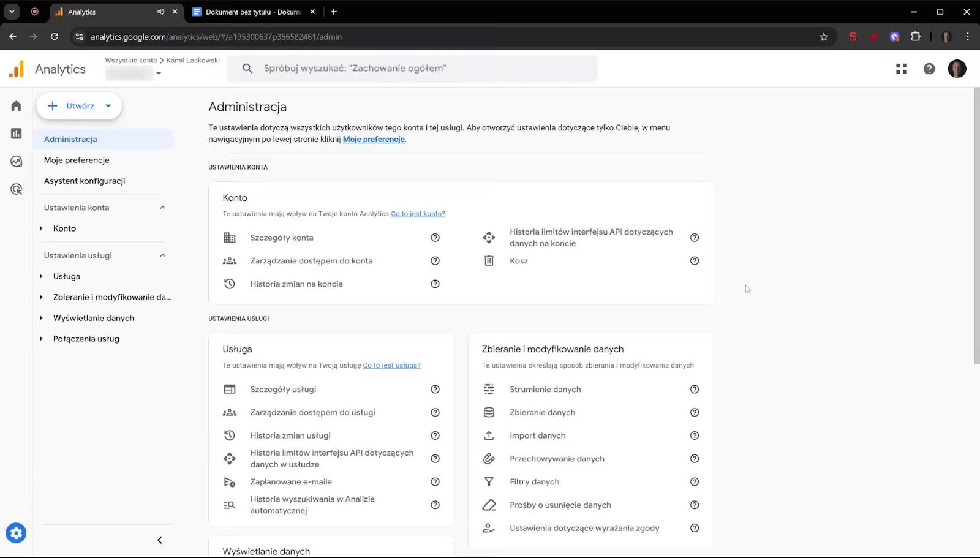Expand Wyświetlanie danych tree item
980x558 pixels.
point(41,318)
